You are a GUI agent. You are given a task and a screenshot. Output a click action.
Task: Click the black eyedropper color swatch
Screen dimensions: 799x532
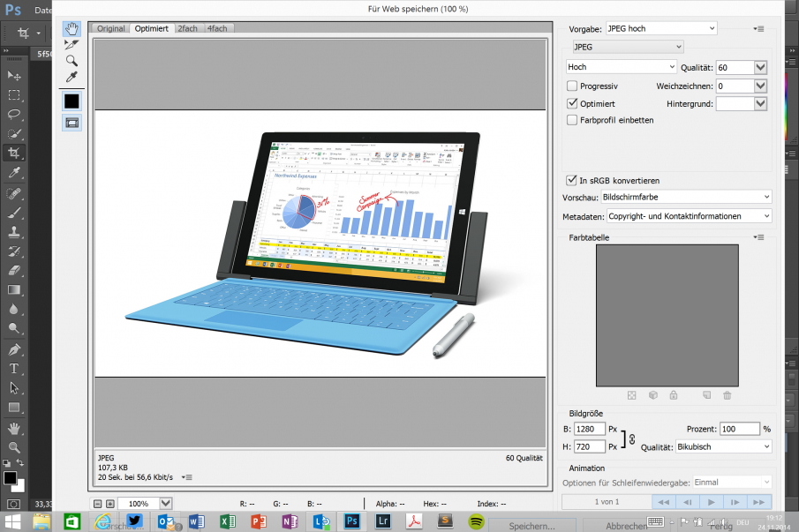click(72, 101)
